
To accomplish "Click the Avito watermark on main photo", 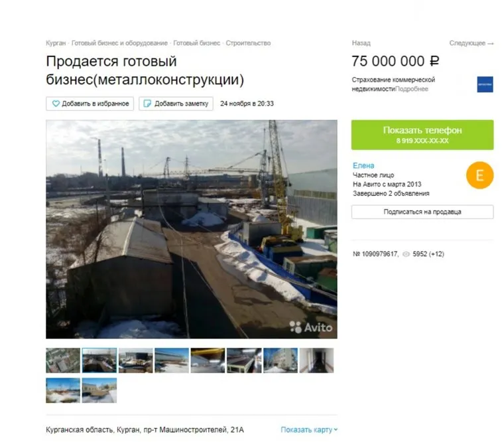I will coord(311,327).
